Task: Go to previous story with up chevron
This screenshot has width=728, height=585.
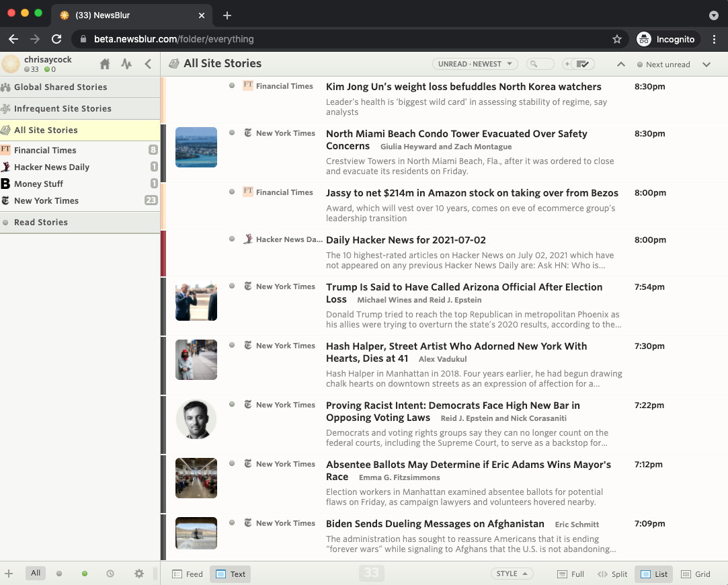Action: point(620,65)
